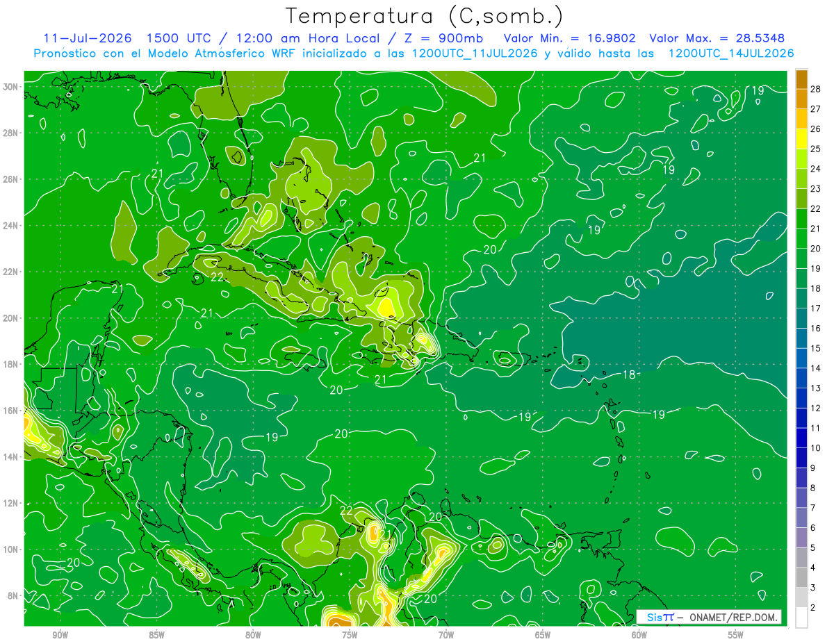834x644 pixels.
Task: Click the 65W longitude axis label
Action: [x=543, y=635]
